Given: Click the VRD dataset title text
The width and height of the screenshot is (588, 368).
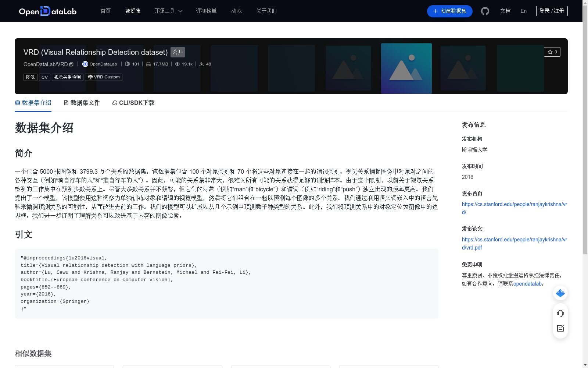Looking at the screenshot, I should [x=96, y=52].
